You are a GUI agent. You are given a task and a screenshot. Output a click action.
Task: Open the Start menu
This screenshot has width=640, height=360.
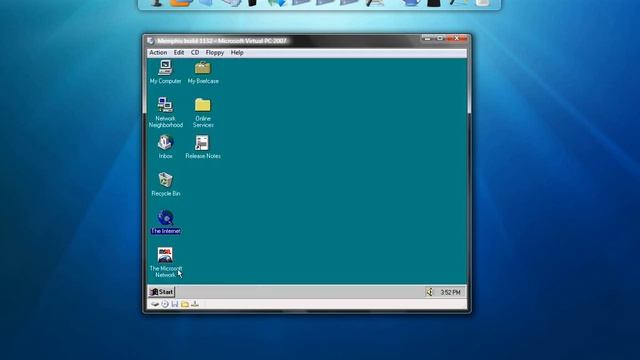pyautogui.click(x=162, y=292)
